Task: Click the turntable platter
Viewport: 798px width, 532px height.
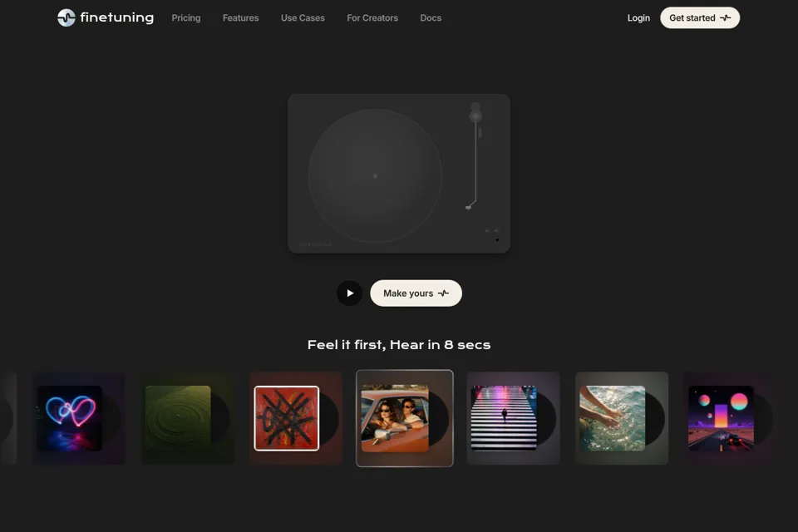Action: (375, 175)
